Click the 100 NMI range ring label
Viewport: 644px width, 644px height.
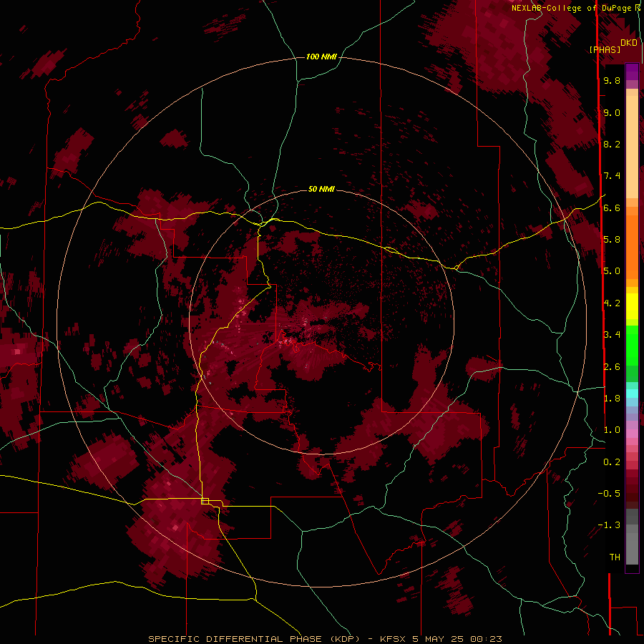pos(321,57)
